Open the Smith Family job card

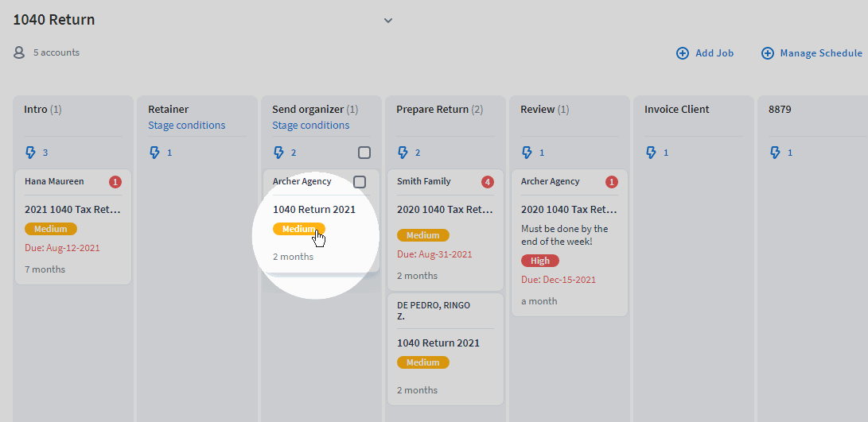(x=445, y=211)
